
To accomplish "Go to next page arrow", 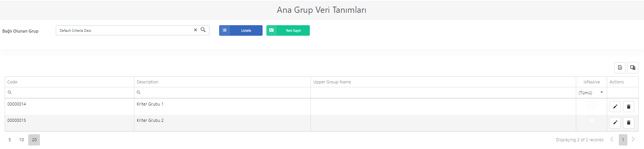I will (633, 139).
